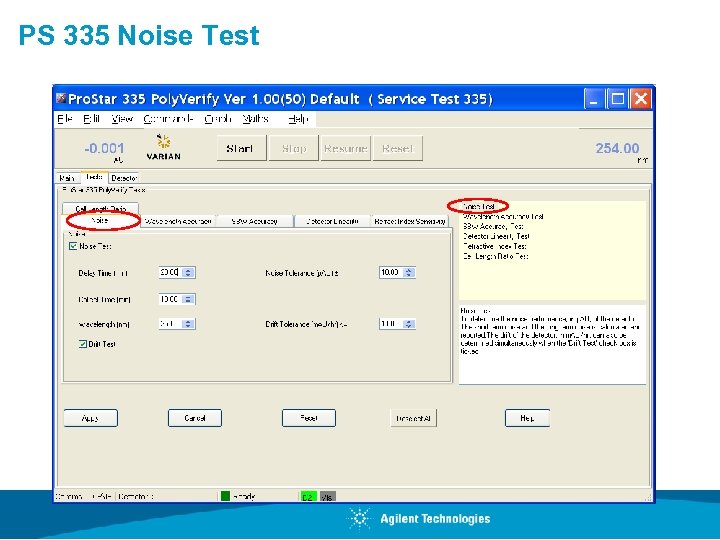Toggle the Drift Test checkbox
The height and width of the screenshot is (540, 720).
click(x=83, y=344)
